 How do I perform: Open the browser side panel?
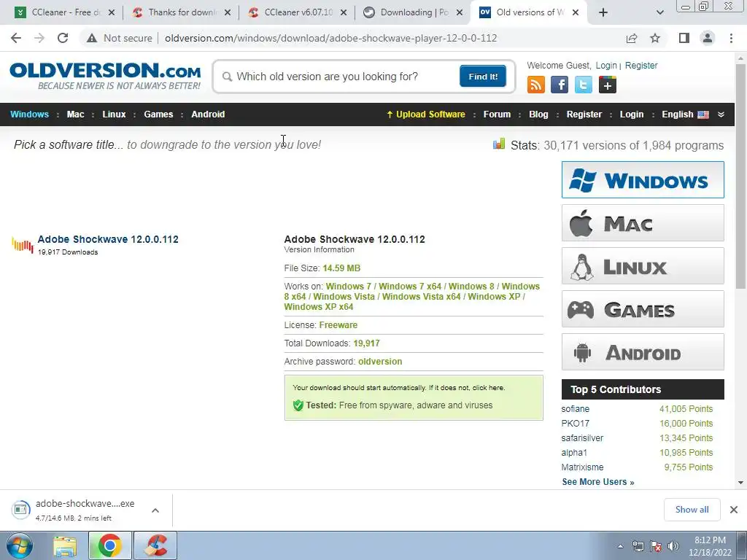(x=684, y=38)
